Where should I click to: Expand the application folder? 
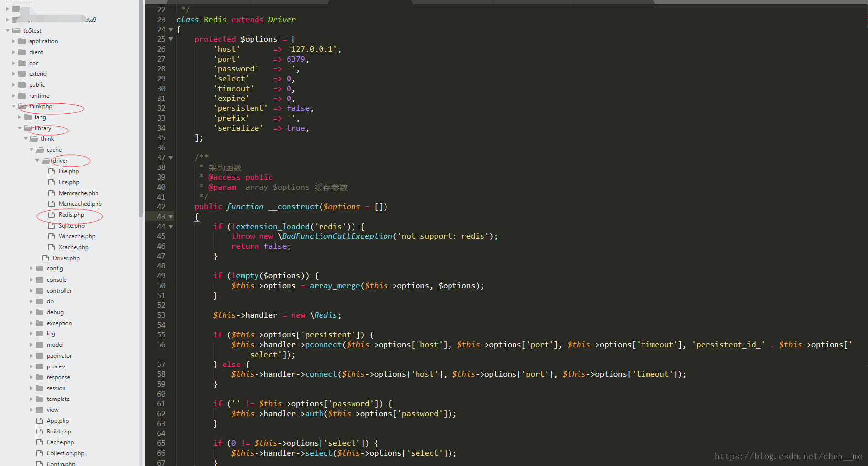pyautogui.click(x=13, y=41)
